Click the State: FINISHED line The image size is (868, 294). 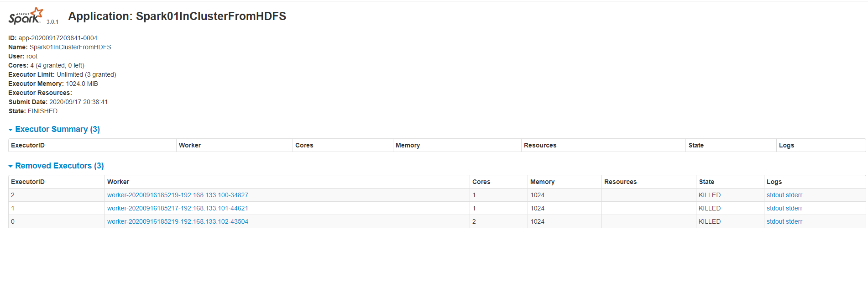(x=33, y=111)
